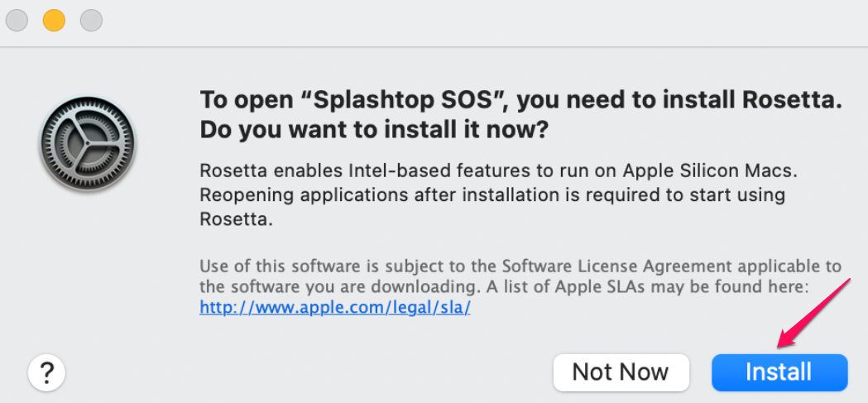868x403 pixels.
Task: Minimize the dialog with the yellow button
Action: pos(55,21)
